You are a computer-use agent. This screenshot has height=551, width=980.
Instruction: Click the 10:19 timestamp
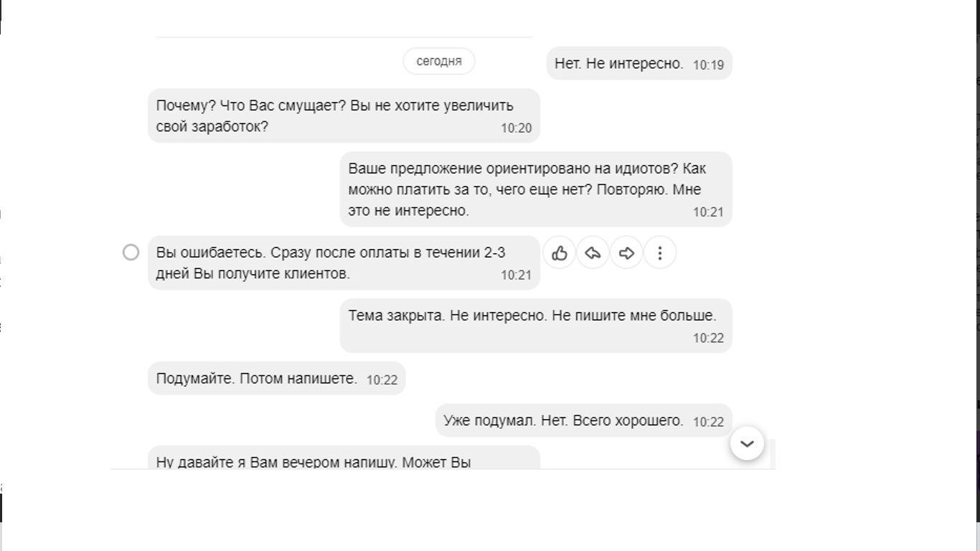708,65
